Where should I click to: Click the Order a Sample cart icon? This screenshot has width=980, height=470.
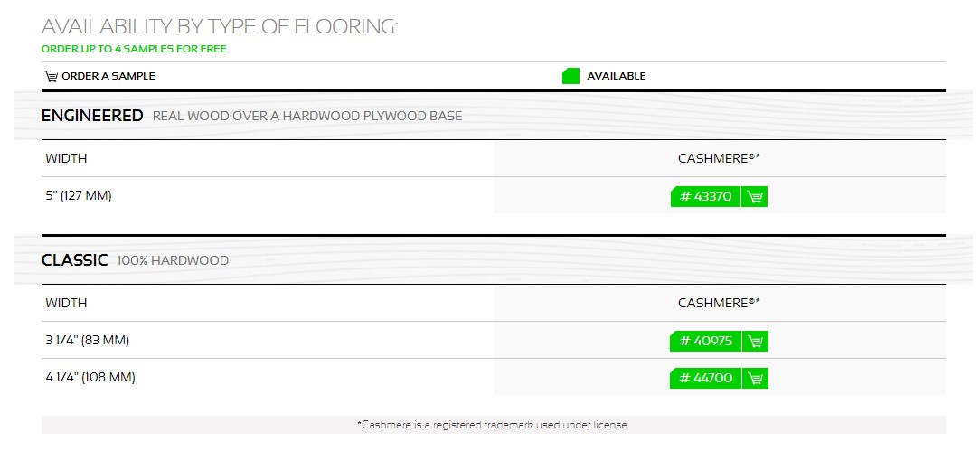tap(51, 76)
